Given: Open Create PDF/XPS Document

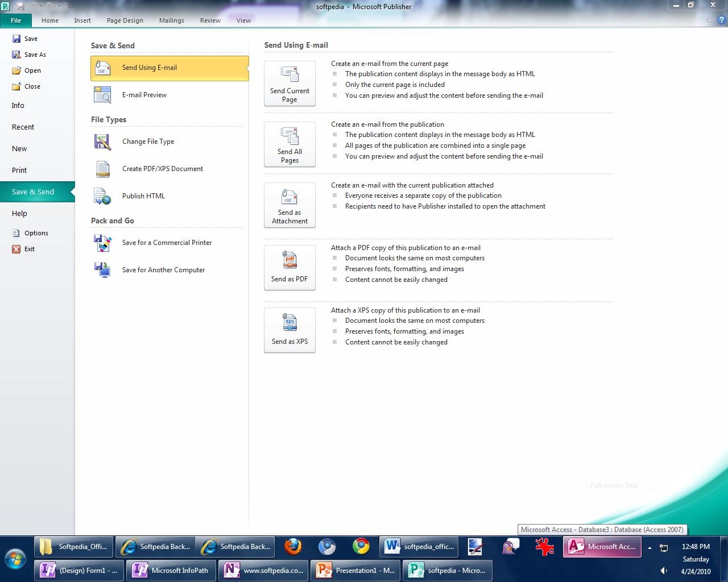Looking at the screenshot, I should tap(162, 169).
